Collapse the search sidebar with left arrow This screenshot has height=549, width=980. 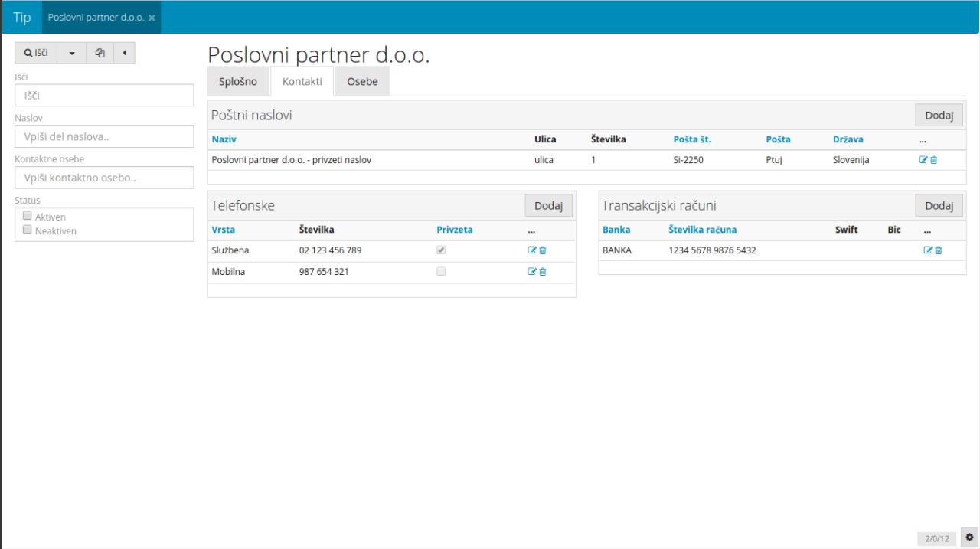tap(124, 53)
